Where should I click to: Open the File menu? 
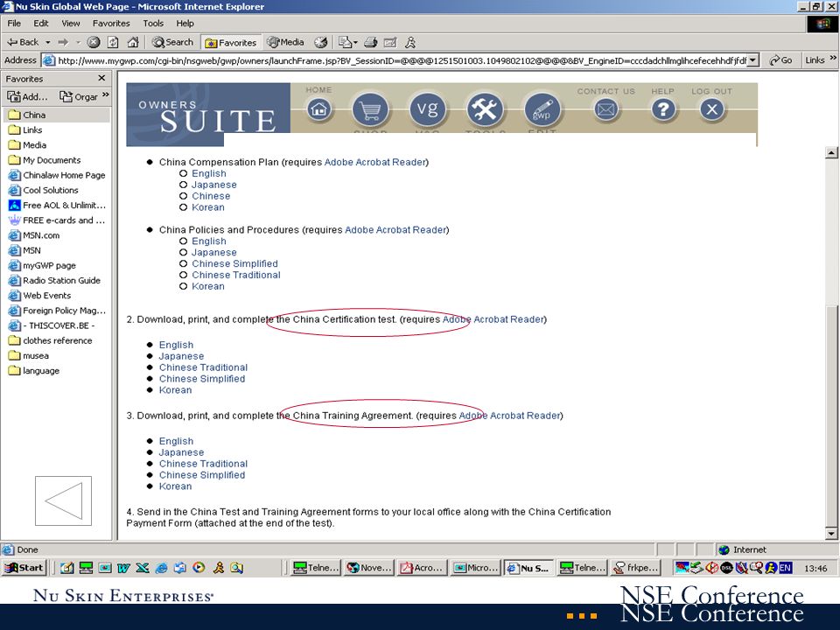pyautogui.click(x=14, y=23)
